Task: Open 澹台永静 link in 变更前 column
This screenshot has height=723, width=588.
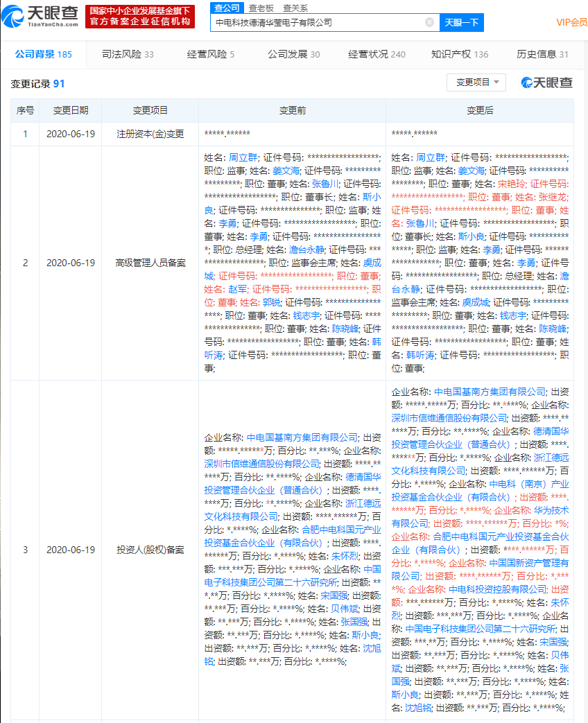Action: 306,250
